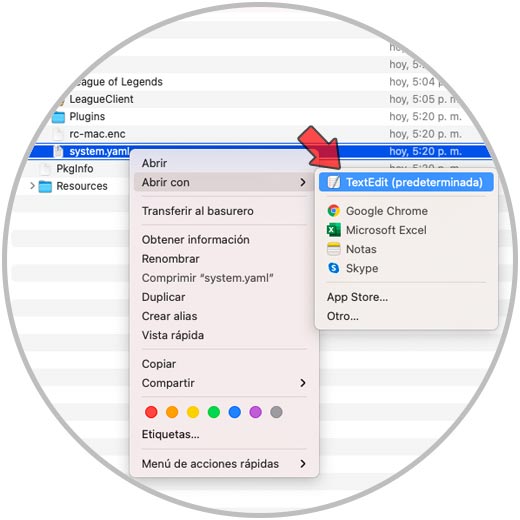Click the system.yaml file icon
Viewport: 520px width, 520px height.
point(58,152)
